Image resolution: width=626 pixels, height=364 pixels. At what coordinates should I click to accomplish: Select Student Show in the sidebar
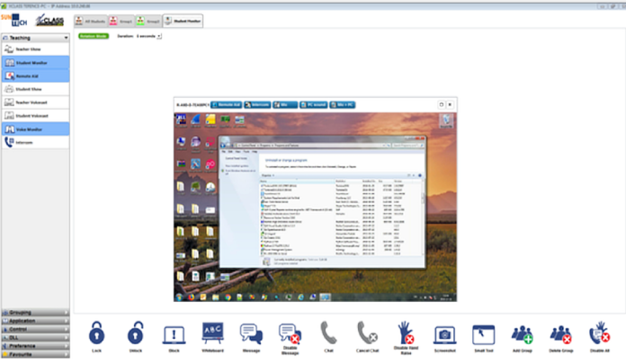point(36,89)
